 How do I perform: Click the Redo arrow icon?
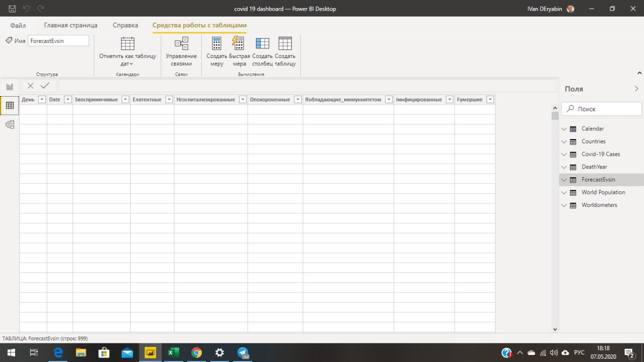[x=41, y=9]
